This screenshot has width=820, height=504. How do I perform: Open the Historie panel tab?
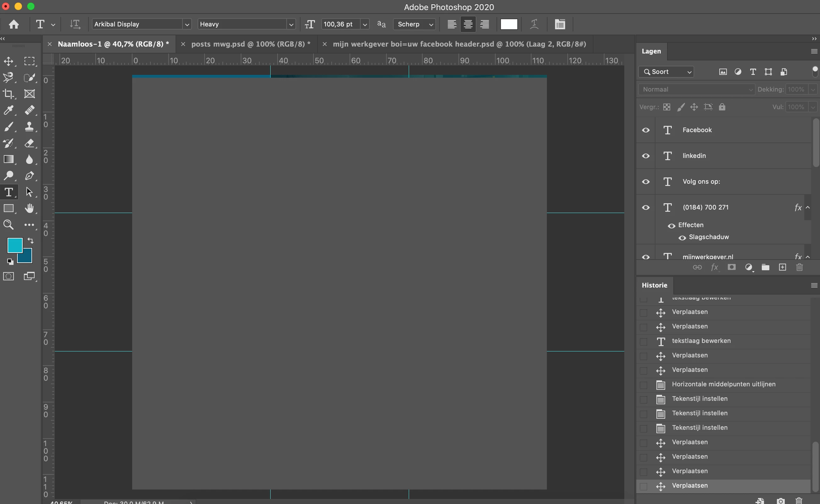(x=654, y=285)
